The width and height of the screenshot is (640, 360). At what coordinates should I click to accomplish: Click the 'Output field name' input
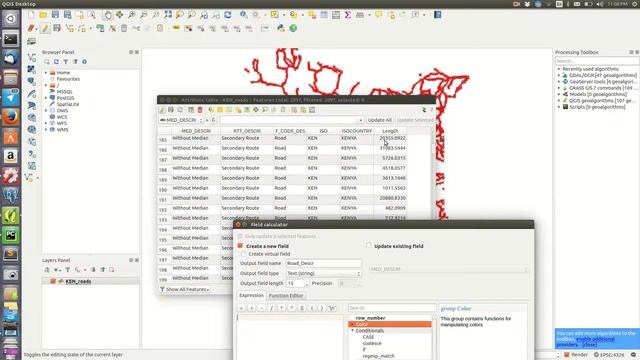[323, 263]
